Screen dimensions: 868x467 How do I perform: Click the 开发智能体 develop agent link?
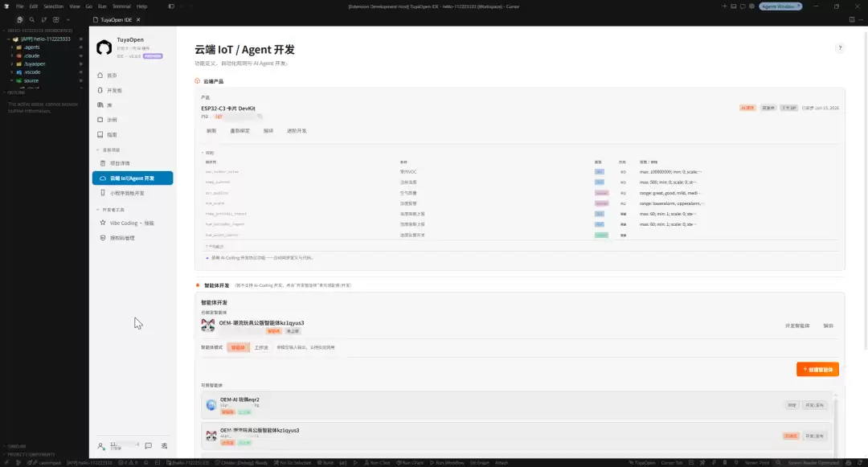(797, 326)
